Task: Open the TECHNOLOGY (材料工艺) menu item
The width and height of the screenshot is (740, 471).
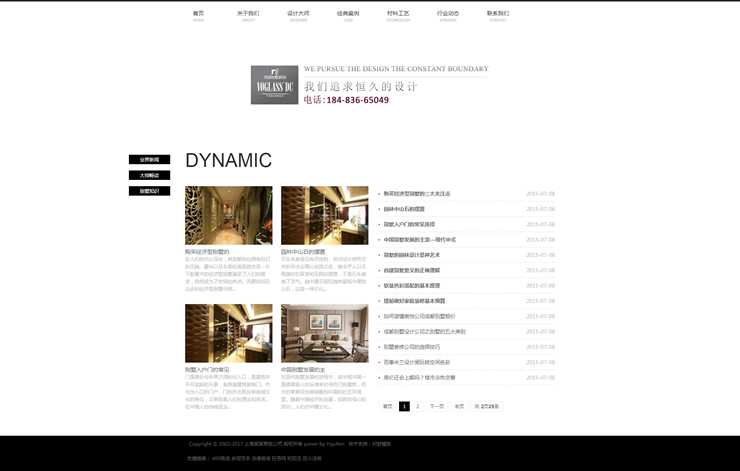Action: (x=398, y=15)
